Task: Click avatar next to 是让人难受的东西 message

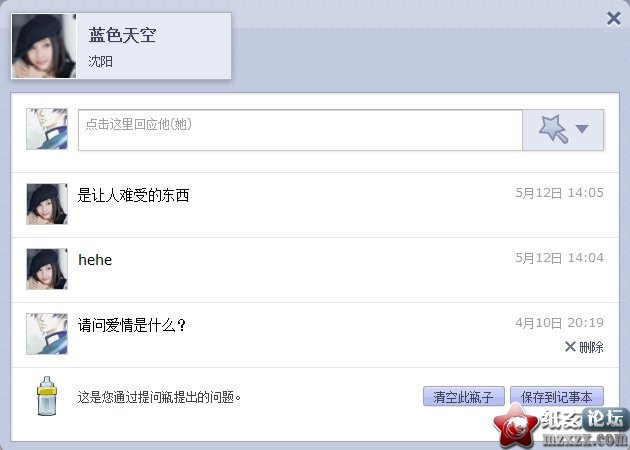Action: click(x=47, y=204)
